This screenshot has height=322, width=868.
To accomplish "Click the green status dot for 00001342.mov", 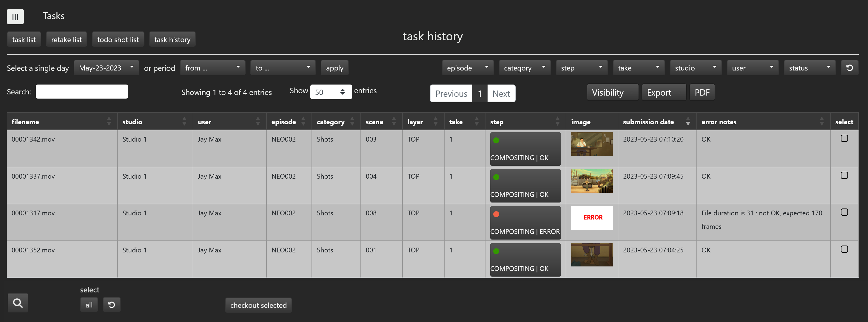I will click(x=496, y=140).
